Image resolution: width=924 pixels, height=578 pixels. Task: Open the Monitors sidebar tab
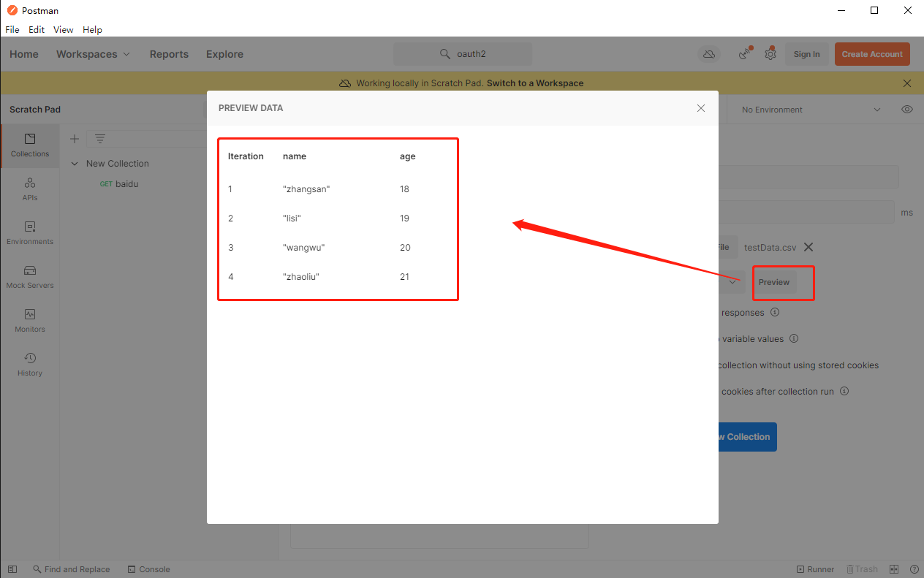[30, 321]
